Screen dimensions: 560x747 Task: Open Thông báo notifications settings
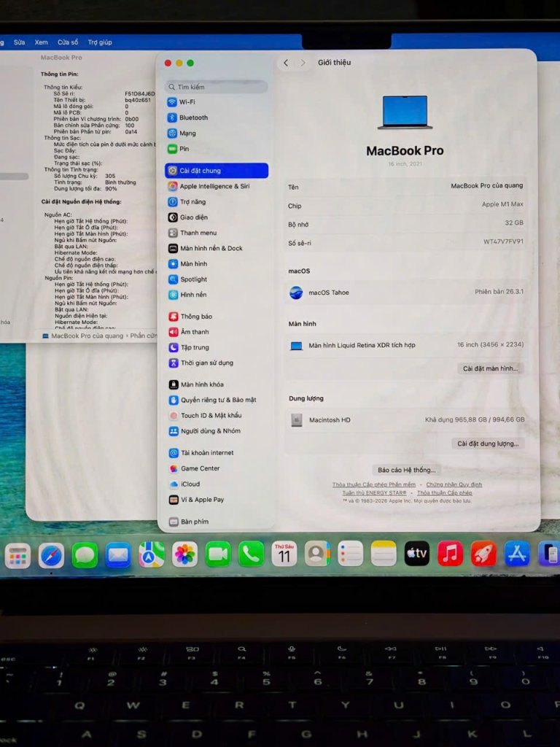click(x=190, y=317)
